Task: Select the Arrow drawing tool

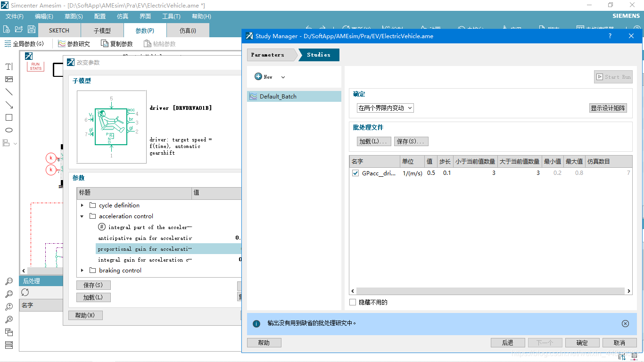Action: 9,105
